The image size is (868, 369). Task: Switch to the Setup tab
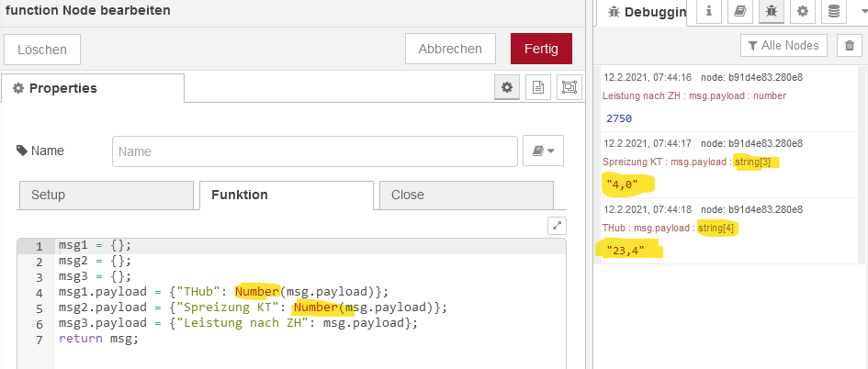(107, 195)
